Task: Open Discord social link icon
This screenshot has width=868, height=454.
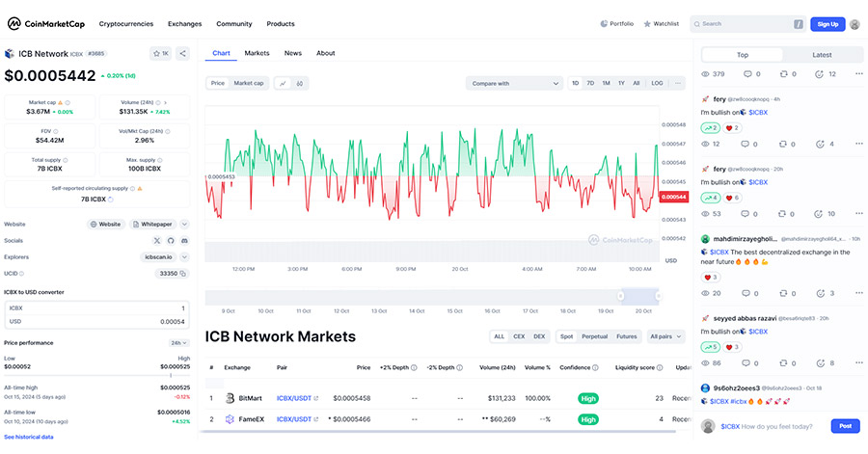Action: click(x=185, y=241)
